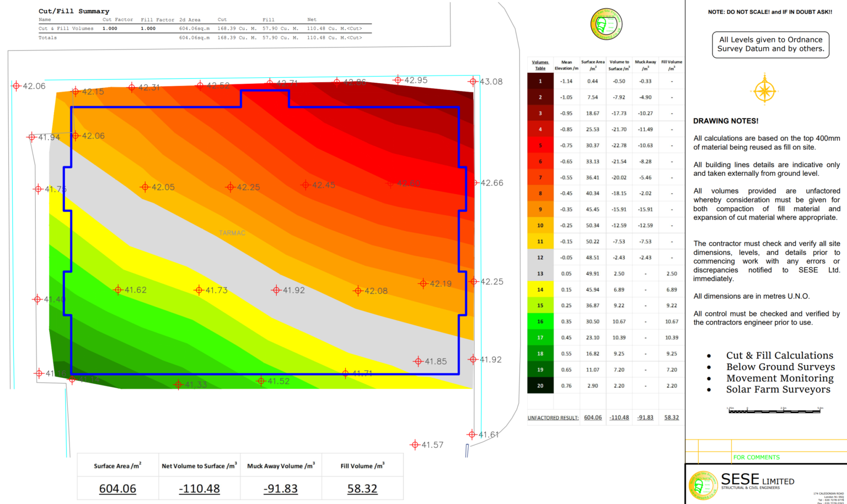
Task: Click the dark red swatch for row 1
Action: [540, 81]
